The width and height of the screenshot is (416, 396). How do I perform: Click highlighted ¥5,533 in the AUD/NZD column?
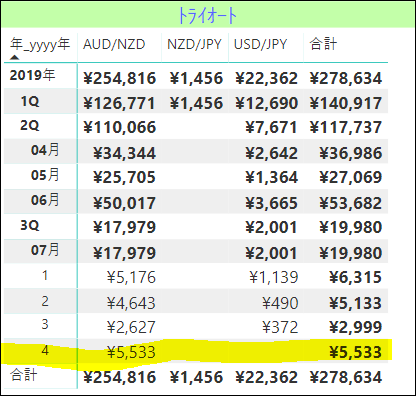coord(131,353)
